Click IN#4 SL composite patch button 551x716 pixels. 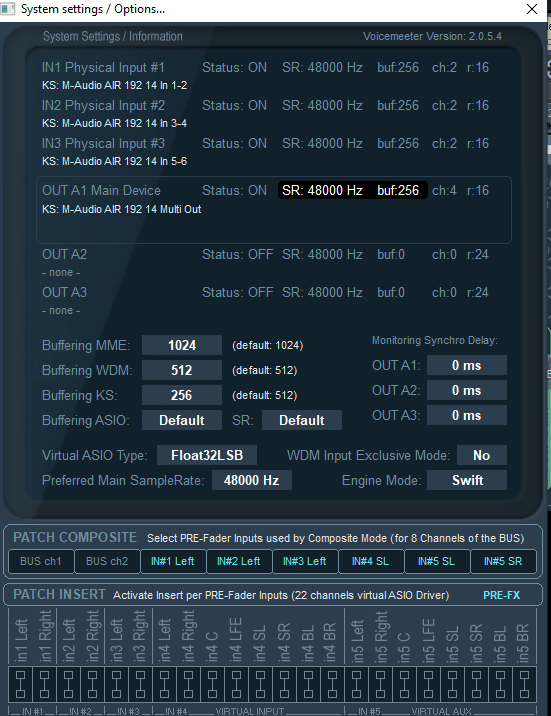coord(371,561)
